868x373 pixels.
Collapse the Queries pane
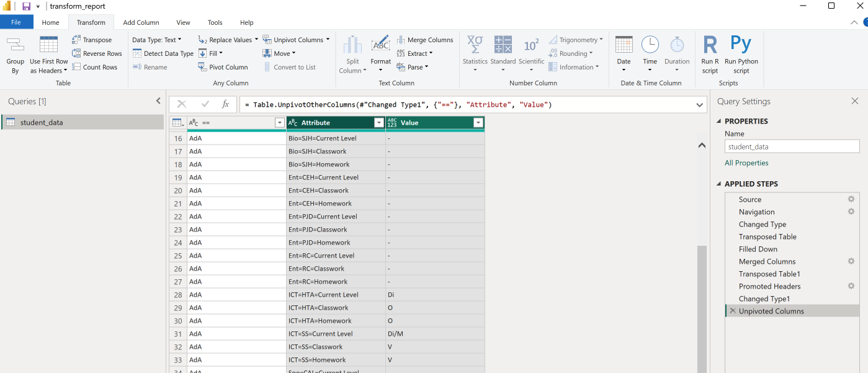(x=158, y=101)
